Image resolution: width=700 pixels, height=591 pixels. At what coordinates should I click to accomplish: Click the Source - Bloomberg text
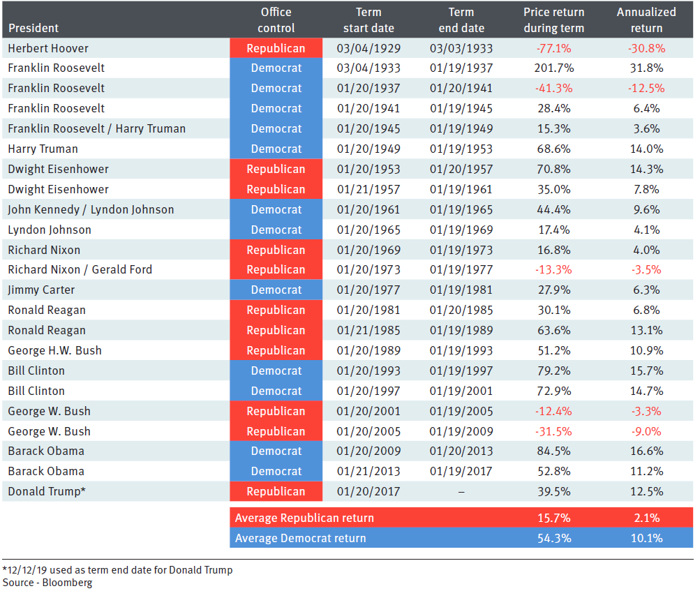coord(47,582)
